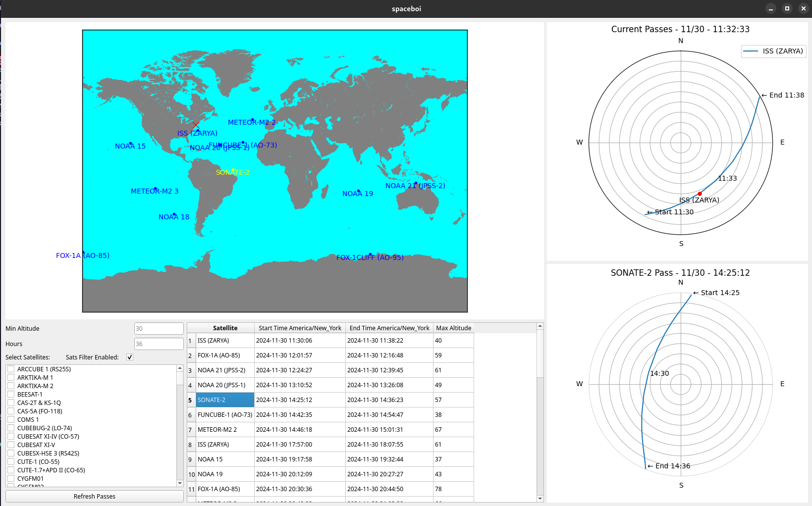Click start time 2024-11-30 14:25:12 cell
The image size is (812, 506).
300,400
